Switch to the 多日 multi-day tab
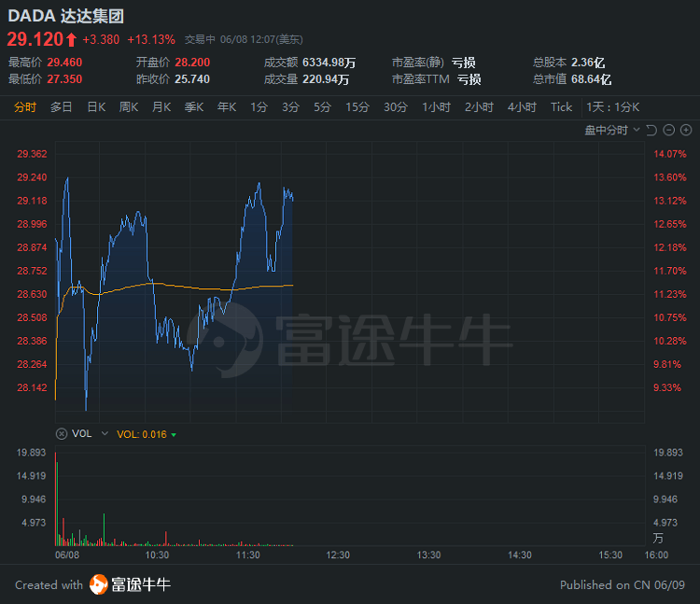Viewport: 700px width, 604px height. (62, 107)
